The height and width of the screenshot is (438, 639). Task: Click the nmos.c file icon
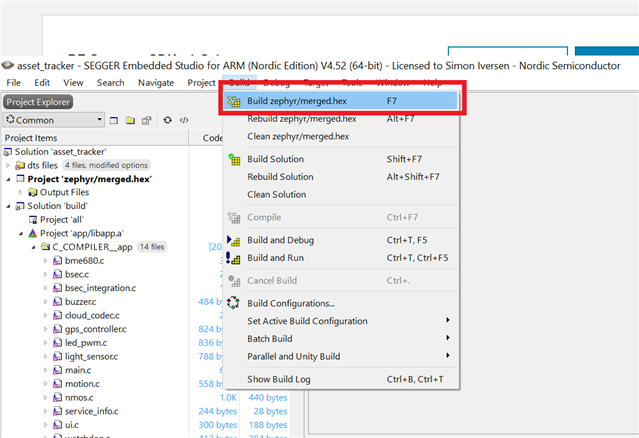tap(58, 397)
